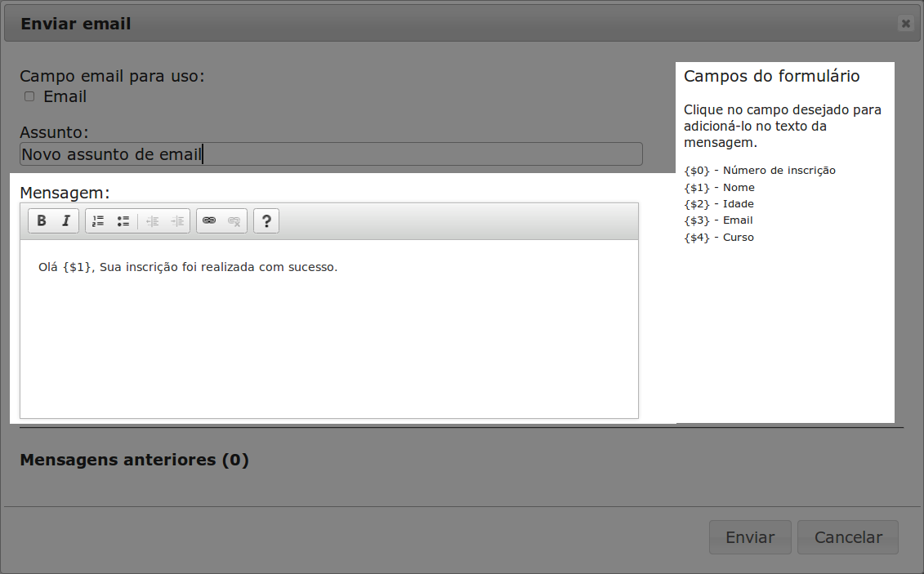Insert a hyperlink with the link icon
The height and width of the screenshot is (574, 924).
tap(209, 221)
